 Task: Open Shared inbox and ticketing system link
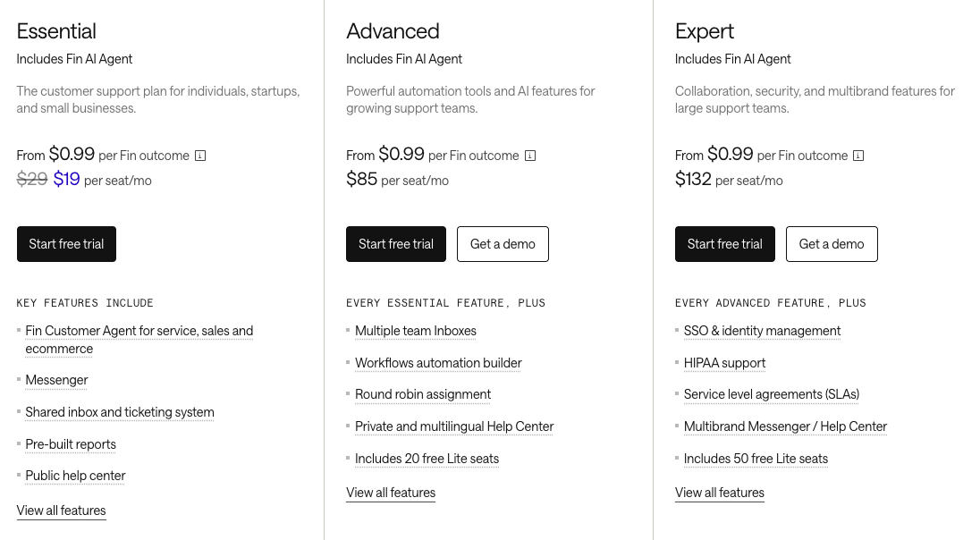(120, 412)
